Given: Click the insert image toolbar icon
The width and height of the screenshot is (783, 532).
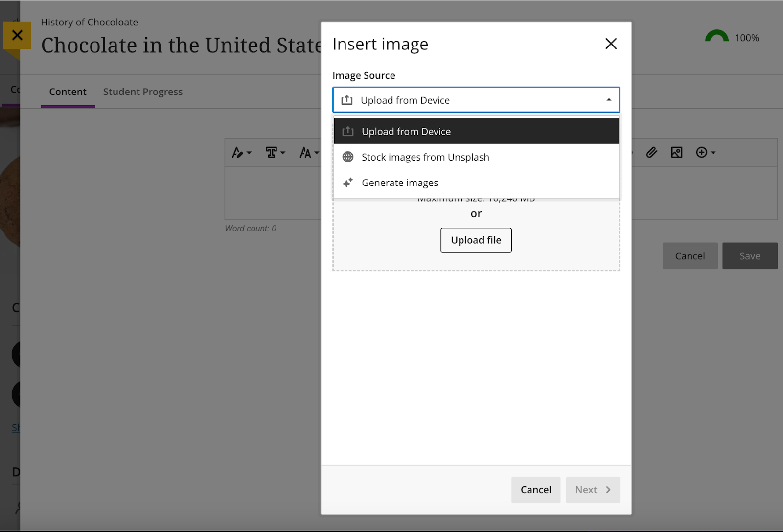Looking at the screenshot, I should pyautogui.click(x=676, y=153).
